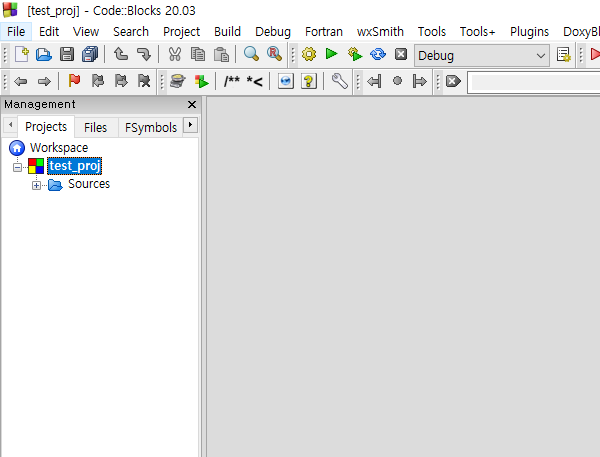Select test_proj project in tree
This screenshot has height=457, width=600.
pyautogui.click(x=75, y=166)
